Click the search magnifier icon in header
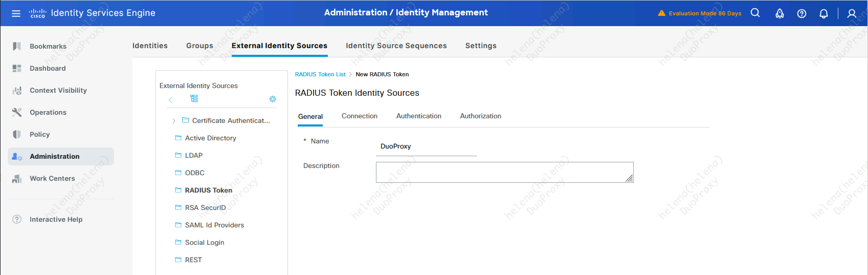 point(755,13)
